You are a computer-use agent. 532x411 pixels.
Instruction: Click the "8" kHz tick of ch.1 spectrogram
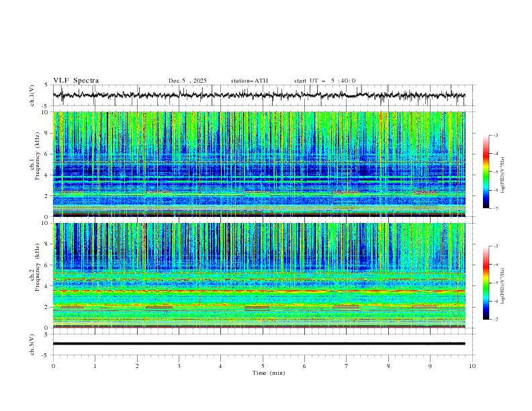pyautogui.click(x=48, y=133)
